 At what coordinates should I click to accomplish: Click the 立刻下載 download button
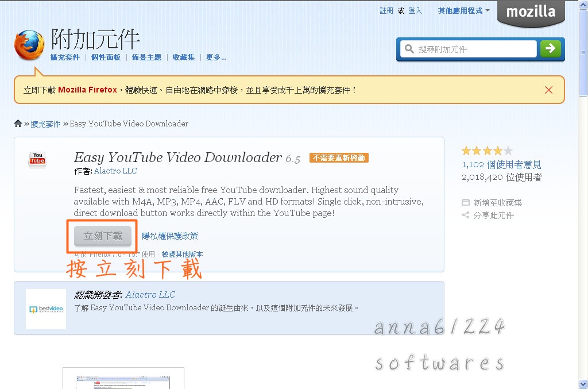(103, 236)
